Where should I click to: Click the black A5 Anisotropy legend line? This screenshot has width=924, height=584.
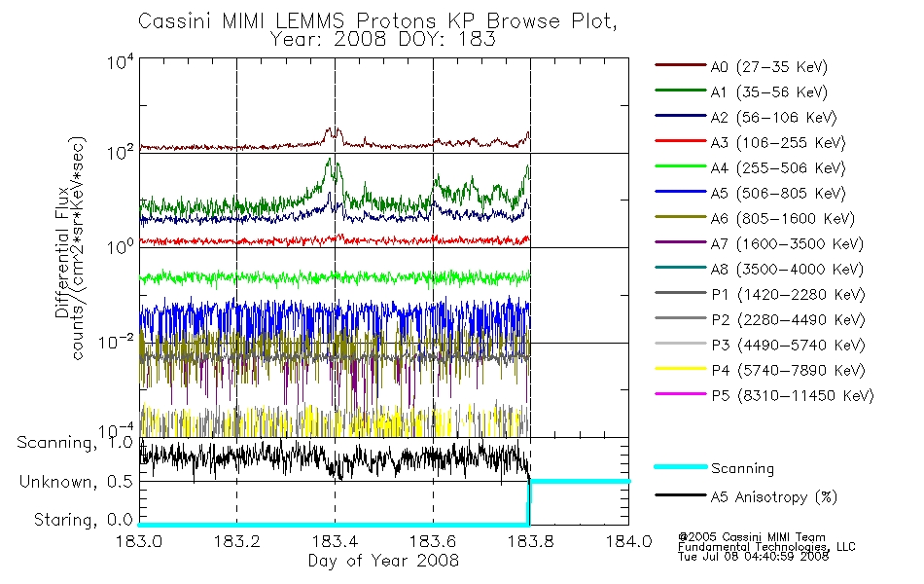tap(680, 494)
